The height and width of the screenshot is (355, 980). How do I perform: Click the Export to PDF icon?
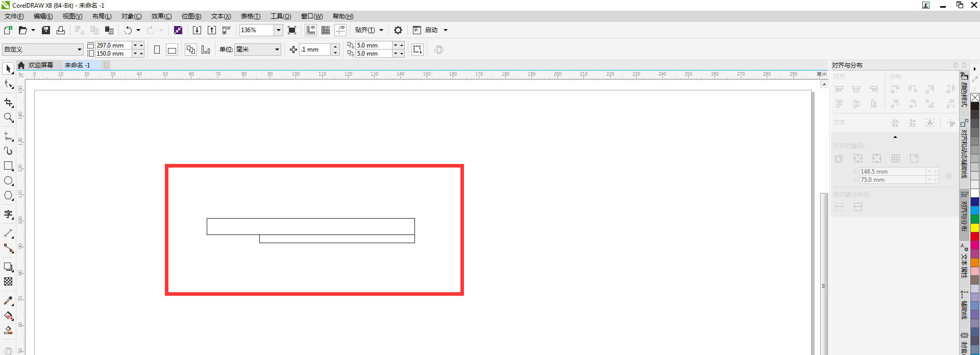(x=227, y=30)
